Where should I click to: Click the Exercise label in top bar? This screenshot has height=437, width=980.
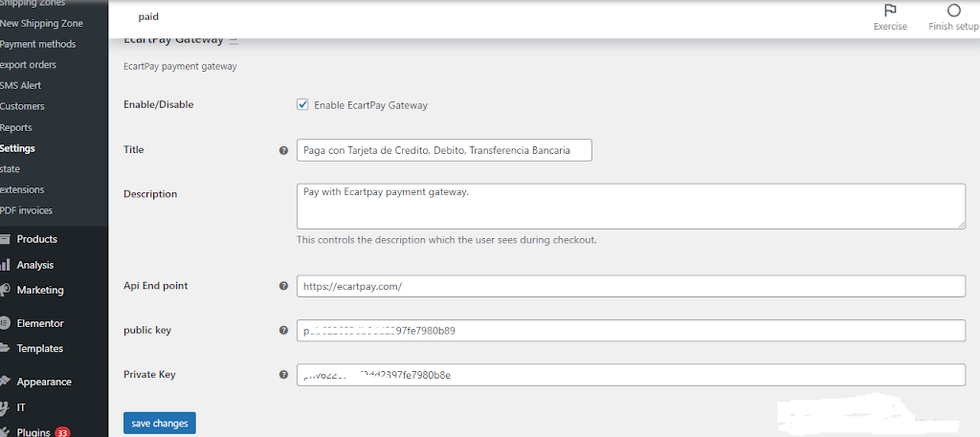pos(890,26)
